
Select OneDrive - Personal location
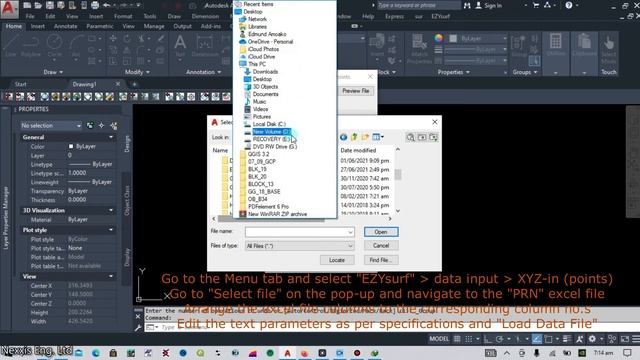tap(270, 42)
